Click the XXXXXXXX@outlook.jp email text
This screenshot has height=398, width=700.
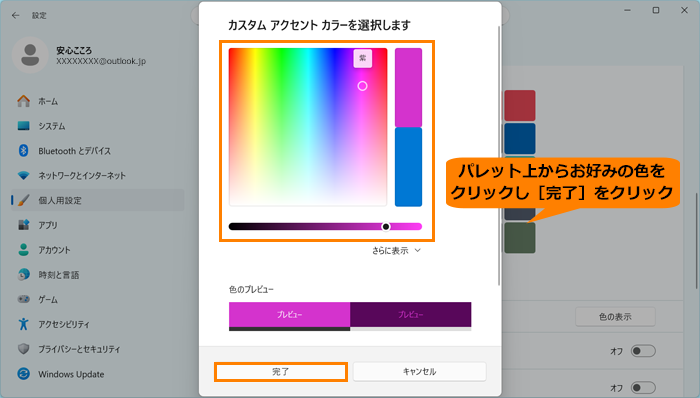[101, 61]
